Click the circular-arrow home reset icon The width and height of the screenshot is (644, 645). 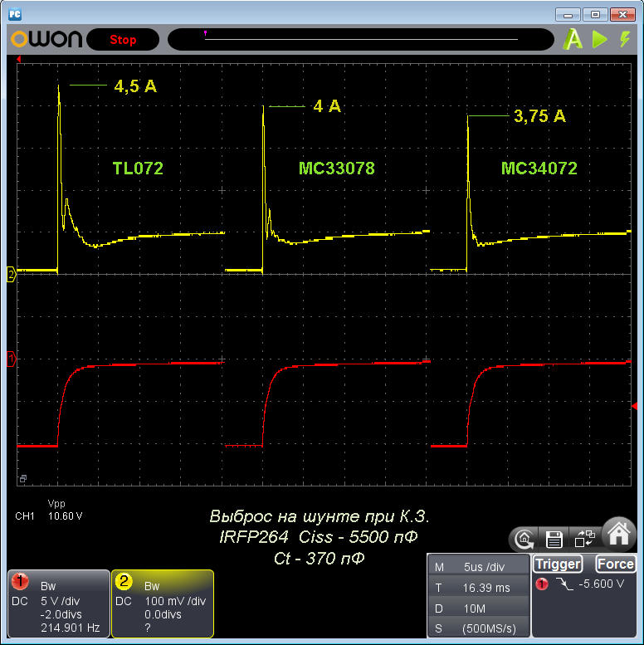tap(524, 540)
